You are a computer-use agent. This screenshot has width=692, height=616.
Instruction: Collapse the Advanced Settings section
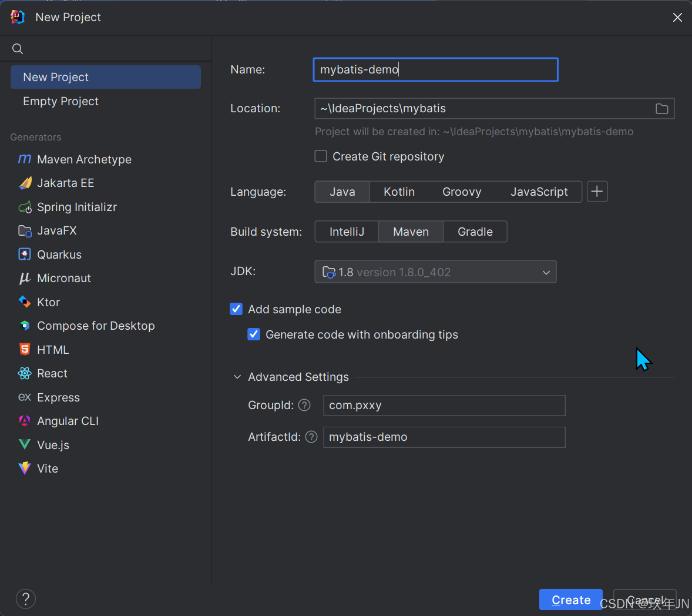(x=237, y=377)
